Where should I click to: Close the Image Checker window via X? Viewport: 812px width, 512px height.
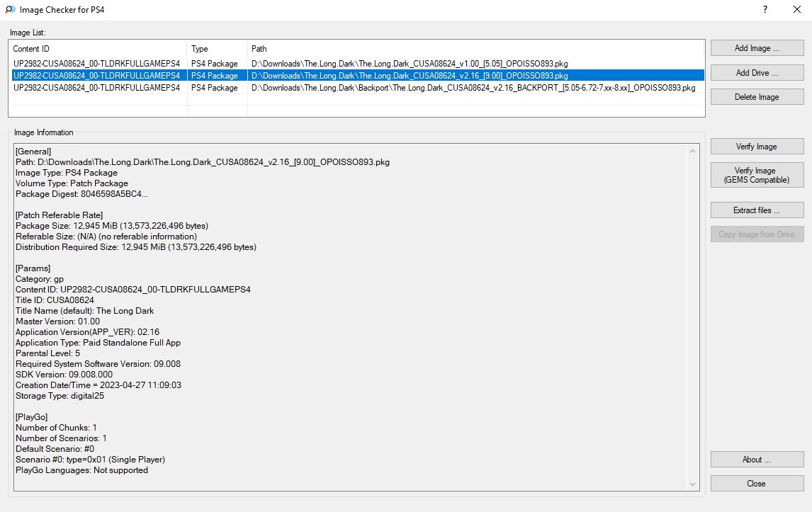click(797, 9)
